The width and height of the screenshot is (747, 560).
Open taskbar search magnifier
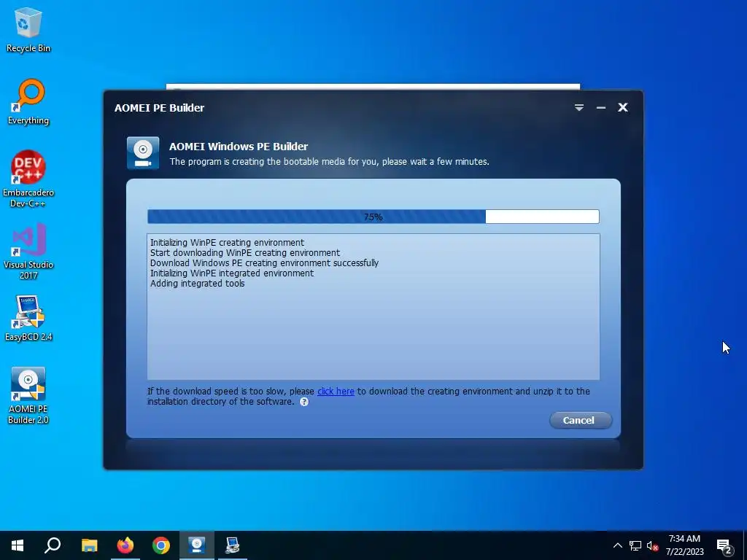[x=53, y=545]
